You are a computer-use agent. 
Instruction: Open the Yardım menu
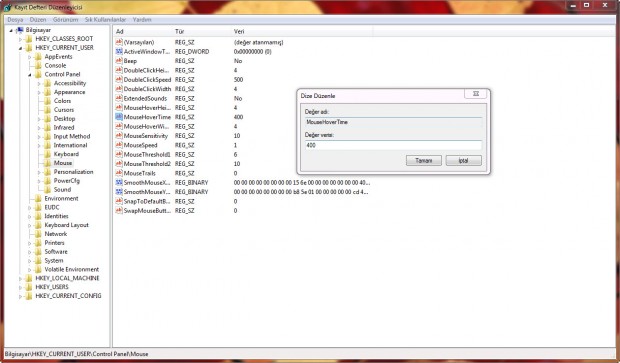point(142,19)
